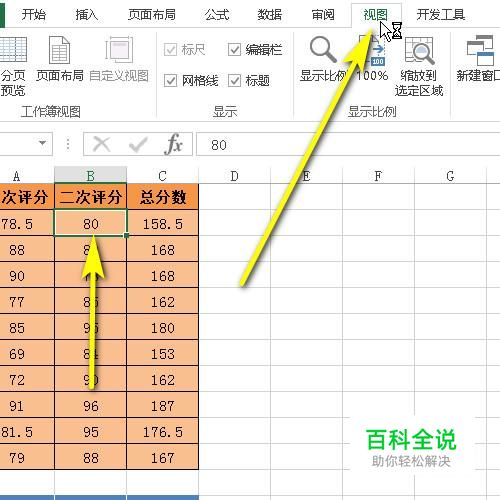Select the cell containing 176.5

coord(163,431)
